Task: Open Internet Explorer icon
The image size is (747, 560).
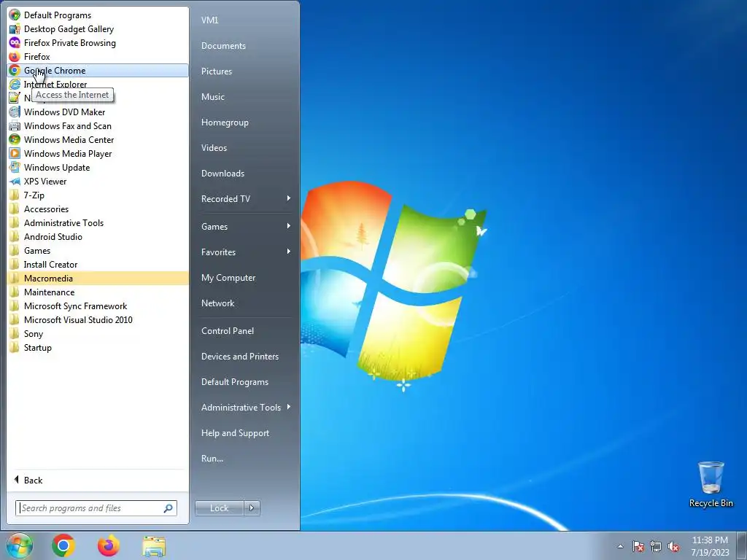Action: [15, 85]
